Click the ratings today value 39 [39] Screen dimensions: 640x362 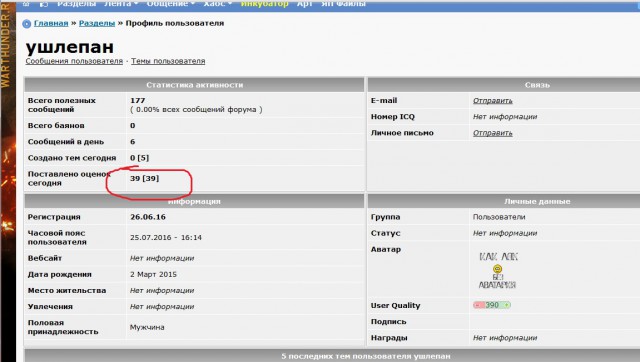[x=144, y=178]
